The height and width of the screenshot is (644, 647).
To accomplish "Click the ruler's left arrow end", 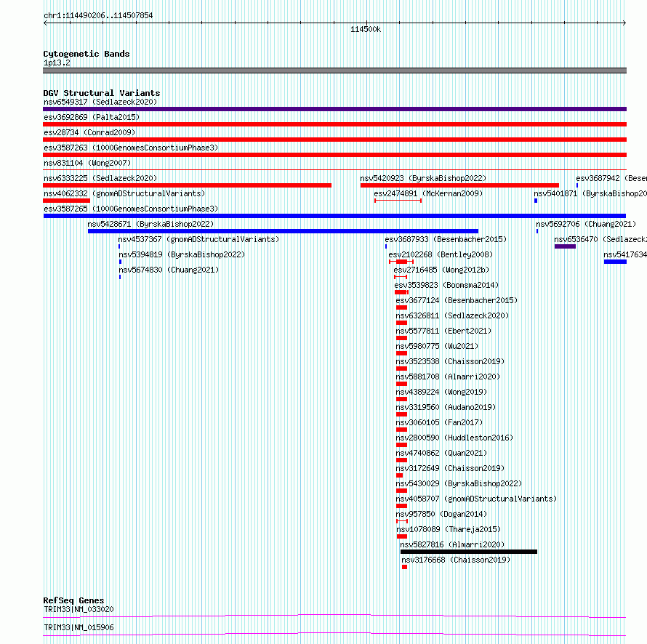I will click(x=45, y=23).
